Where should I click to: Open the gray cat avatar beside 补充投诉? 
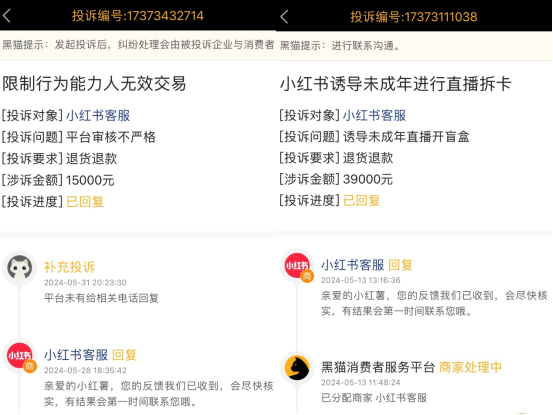click(20, 267)
